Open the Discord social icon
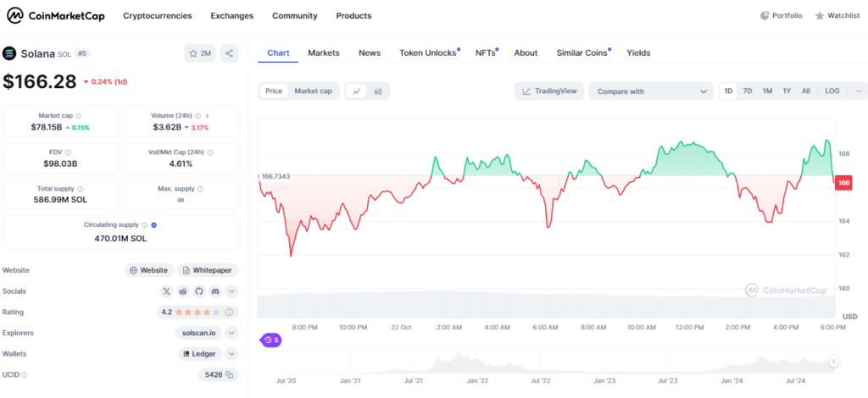This screenshot has width=868, height=398. tap(214, 290)
